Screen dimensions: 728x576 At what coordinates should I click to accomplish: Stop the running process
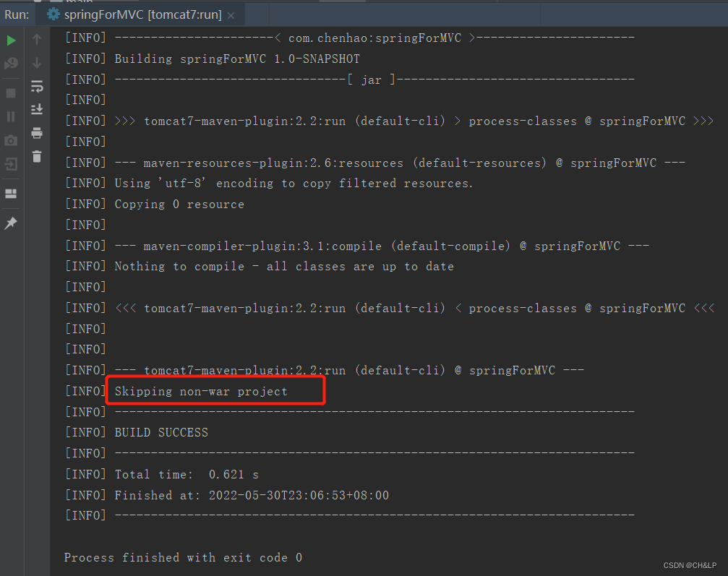point(10,93)
